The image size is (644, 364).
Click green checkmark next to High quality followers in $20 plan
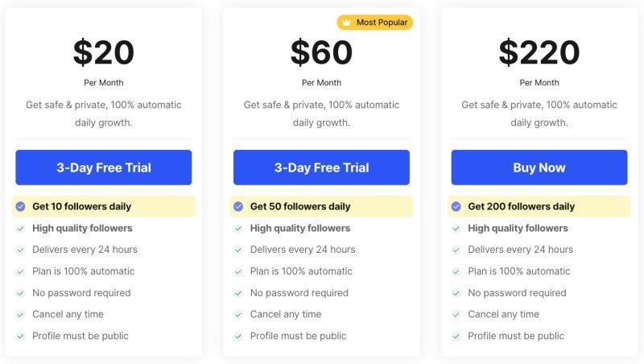coord(21,229)
